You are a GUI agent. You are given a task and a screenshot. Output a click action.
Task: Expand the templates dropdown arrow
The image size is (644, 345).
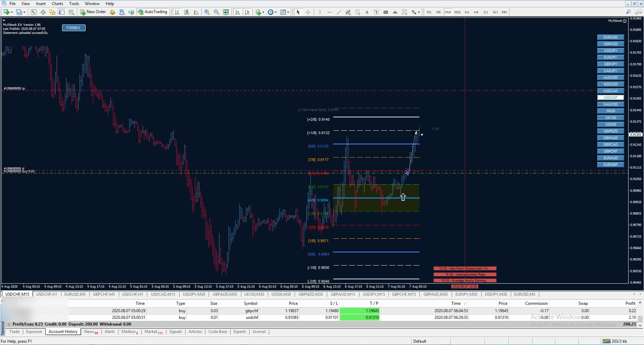coord(288,12)
